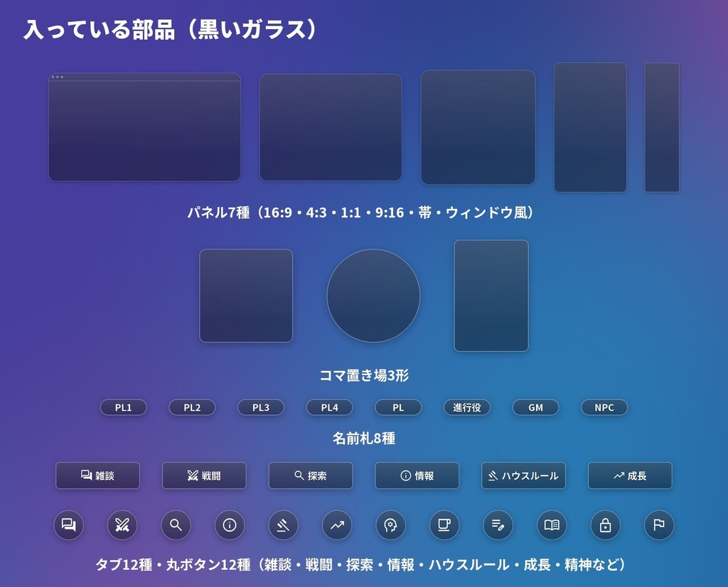Click the GM name tag
Viewport: 728px width, 587px height.
[x=536, y=407]
